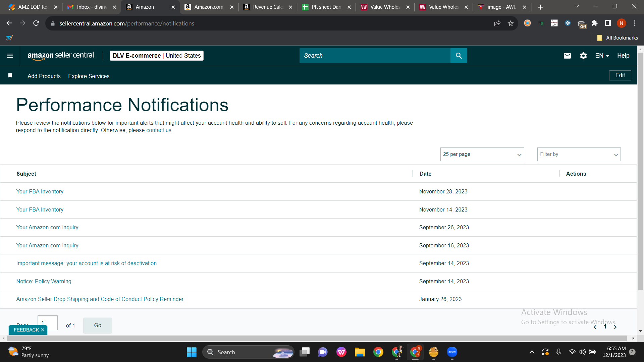The width and height of the screenshot is (644, 362).
Task: Click the FEEDBACK button
Action: [x=26, y=330]
